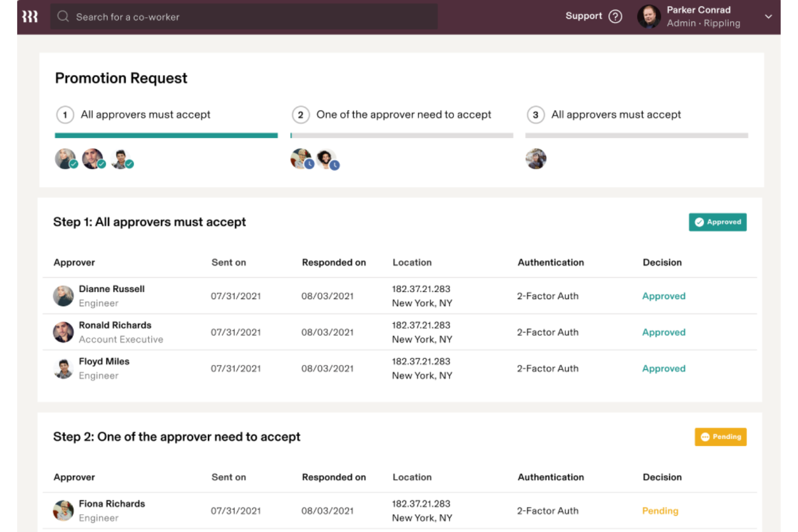
Task: Open Dianne Russell's approver name
Action: point(112,289)
